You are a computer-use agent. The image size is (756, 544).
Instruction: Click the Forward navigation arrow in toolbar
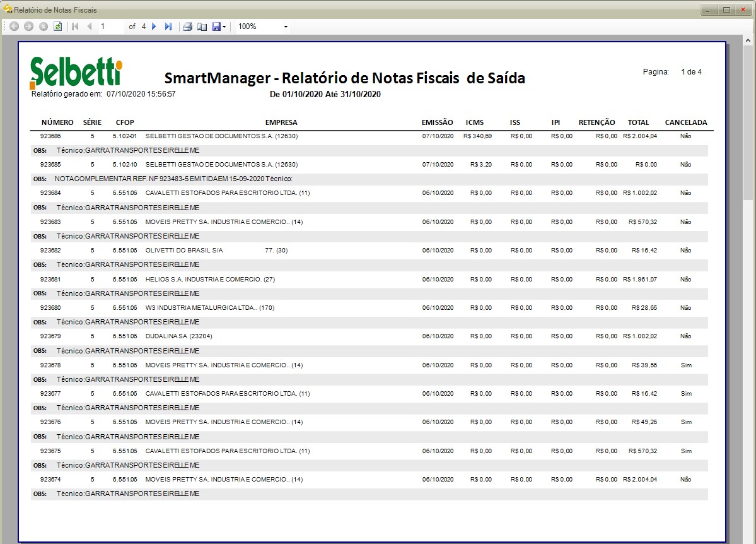(29, 27)
